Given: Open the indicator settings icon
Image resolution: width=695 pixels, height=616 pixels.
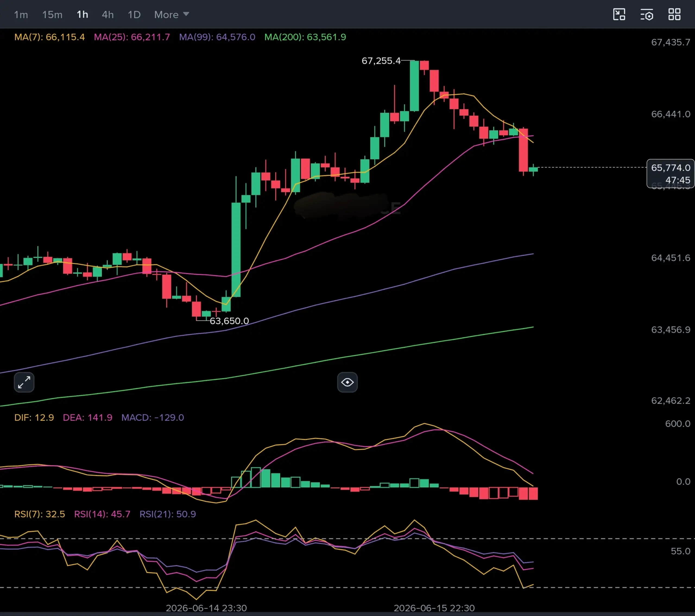Looking at the screenshot, I should coord(647,15).
